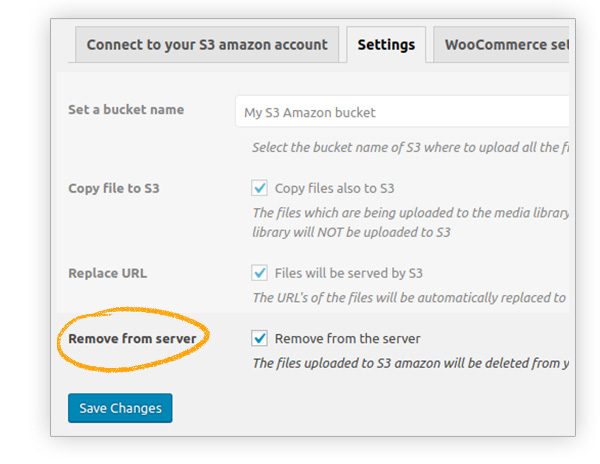Open the WooCommerce settings tab
The width and height of the screenshot is (600, 464).
501,45
